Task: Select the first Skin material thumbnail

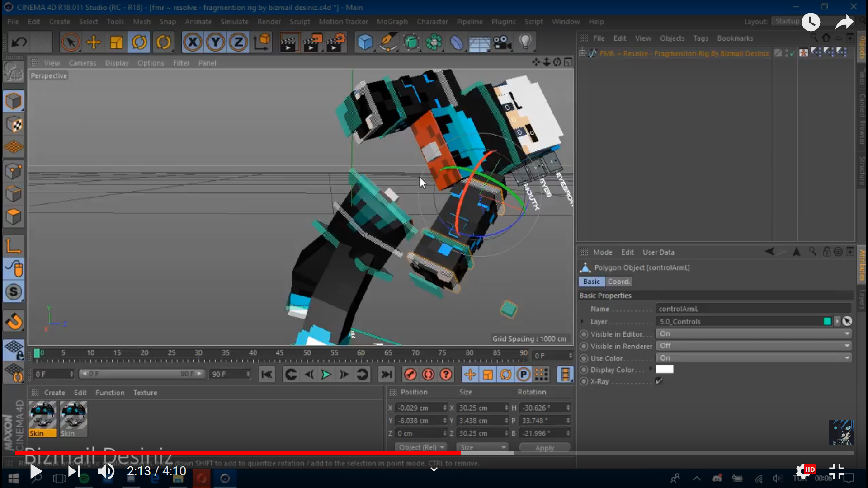Action: point(42,419)
